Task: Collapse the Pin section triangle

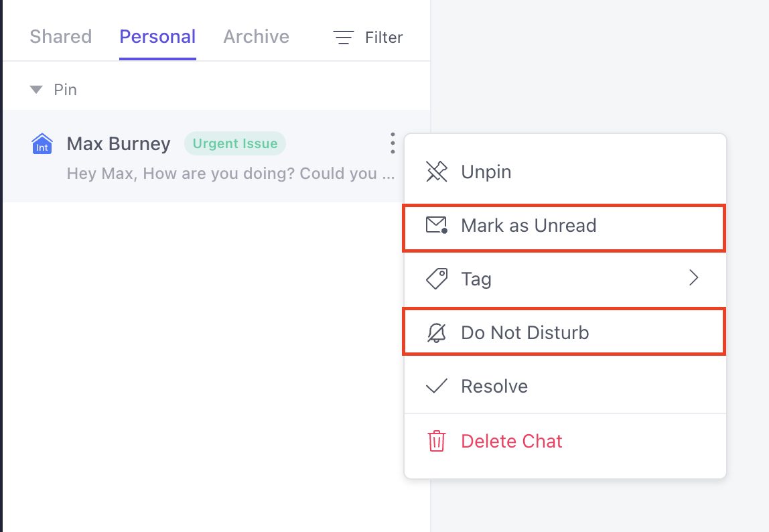Action: tap(36, 89)
